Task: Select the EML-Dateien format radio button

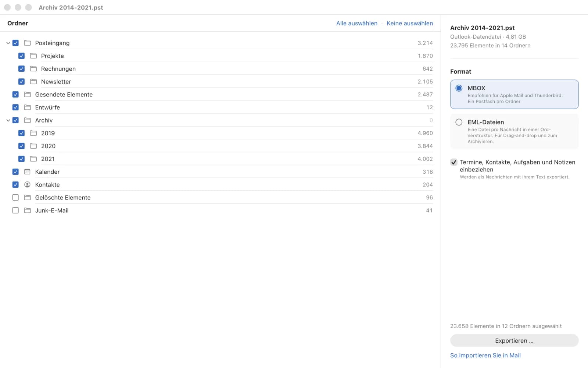Action: [x=459, y=122]
